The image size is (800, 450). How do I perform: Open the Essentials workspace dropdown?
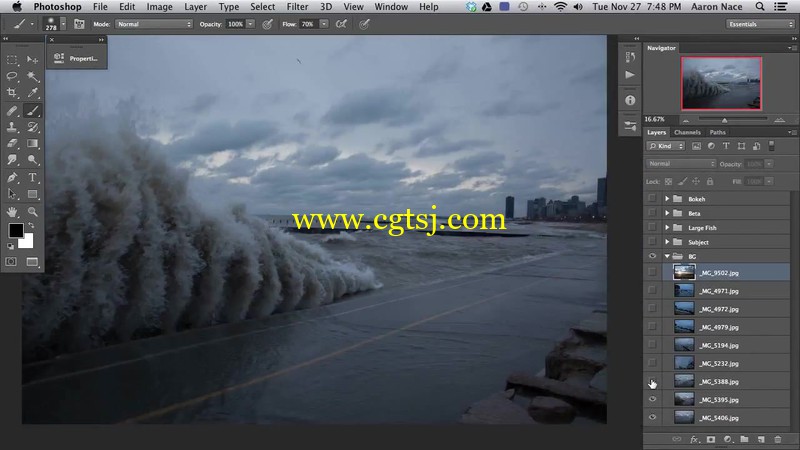coord(760,24)
